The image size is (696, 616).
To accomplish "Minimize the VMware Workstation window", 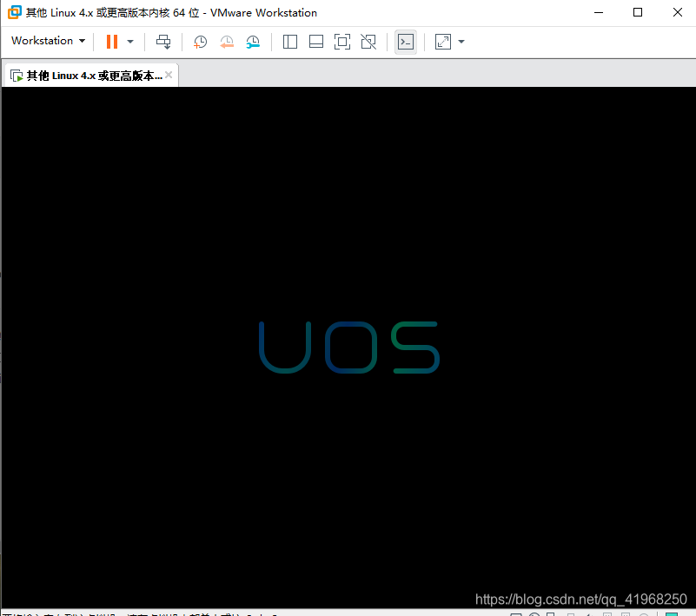I will coord(599,12).
